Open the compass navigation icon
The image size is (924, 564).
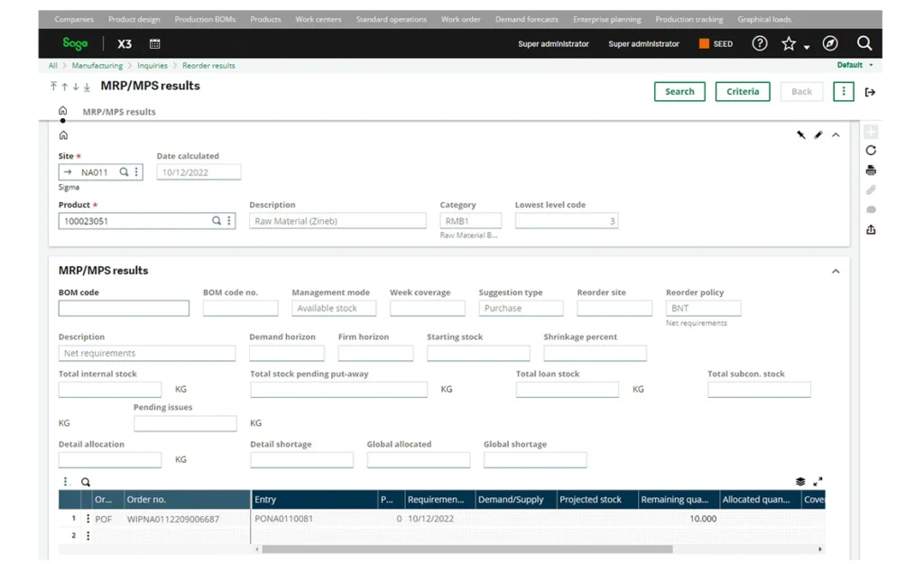(829, 43)
